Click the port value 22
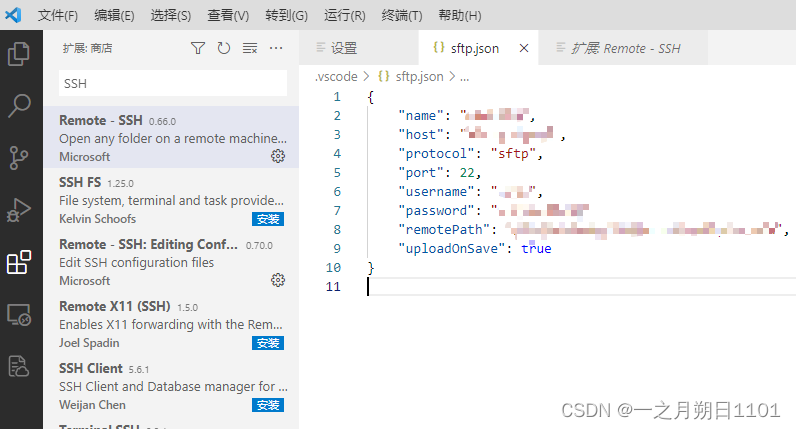Viewport: 796px width, 429px height. pyautogui.click(x=467, y=173)
